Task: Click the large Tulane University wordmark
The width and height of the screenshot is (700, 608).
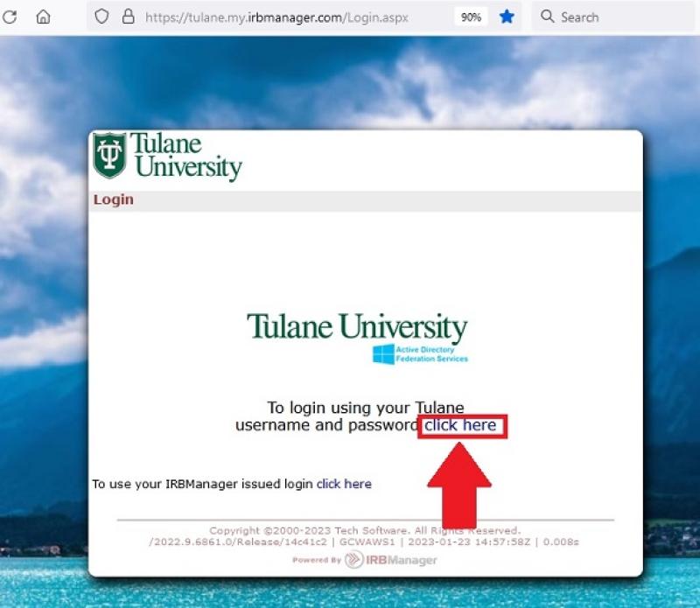Action: click(357, 327)
